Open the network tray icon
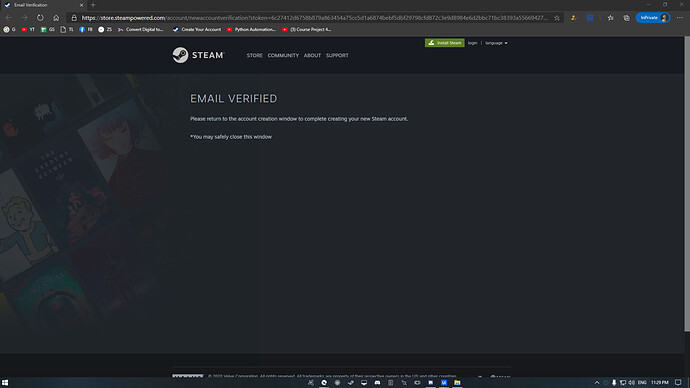 623,383
